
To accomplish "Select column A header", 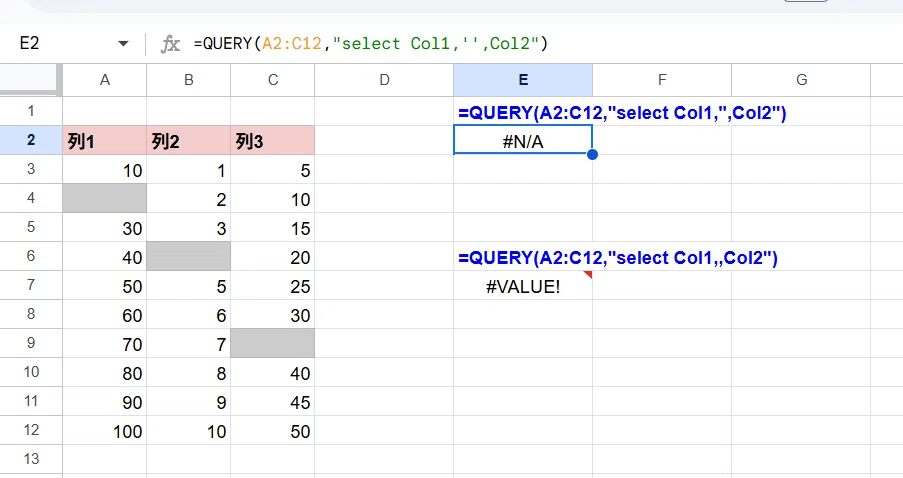I will click(105, 80).
